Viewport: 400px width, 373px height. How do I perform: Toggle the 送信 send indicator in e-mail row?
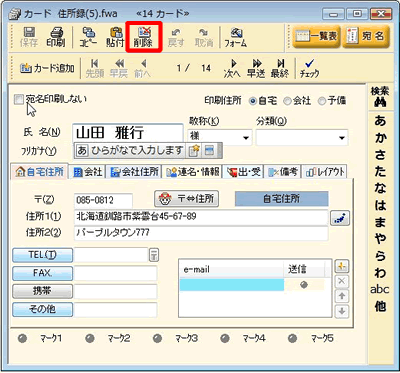click(x=304, y=285)
